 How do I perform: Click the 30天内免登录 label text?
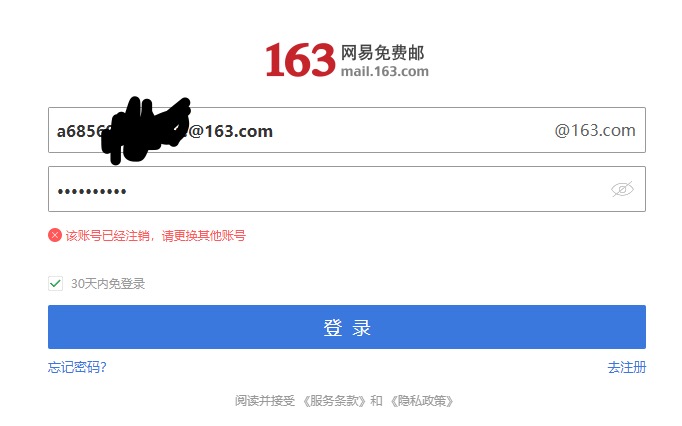click(108, 284)
